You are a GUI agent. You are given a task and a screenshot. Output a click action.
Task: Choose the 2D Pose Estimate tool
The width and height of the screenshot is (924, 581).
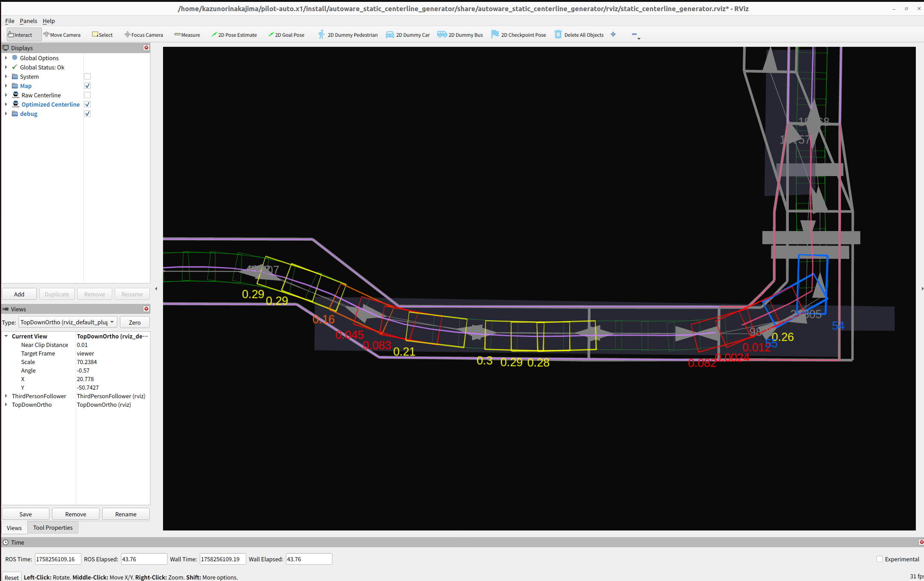tap(234, 35)
